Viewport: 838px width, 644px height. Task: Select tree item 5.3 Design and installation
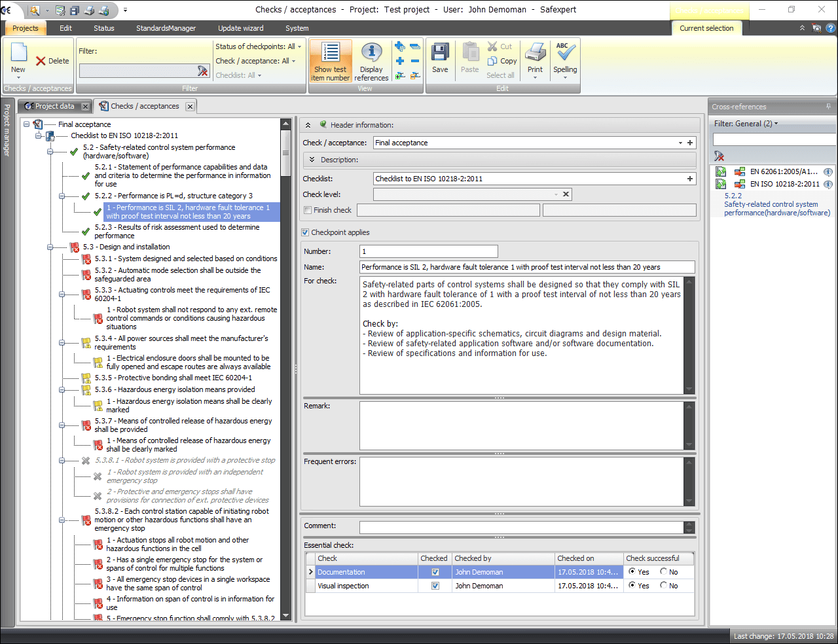134,247
